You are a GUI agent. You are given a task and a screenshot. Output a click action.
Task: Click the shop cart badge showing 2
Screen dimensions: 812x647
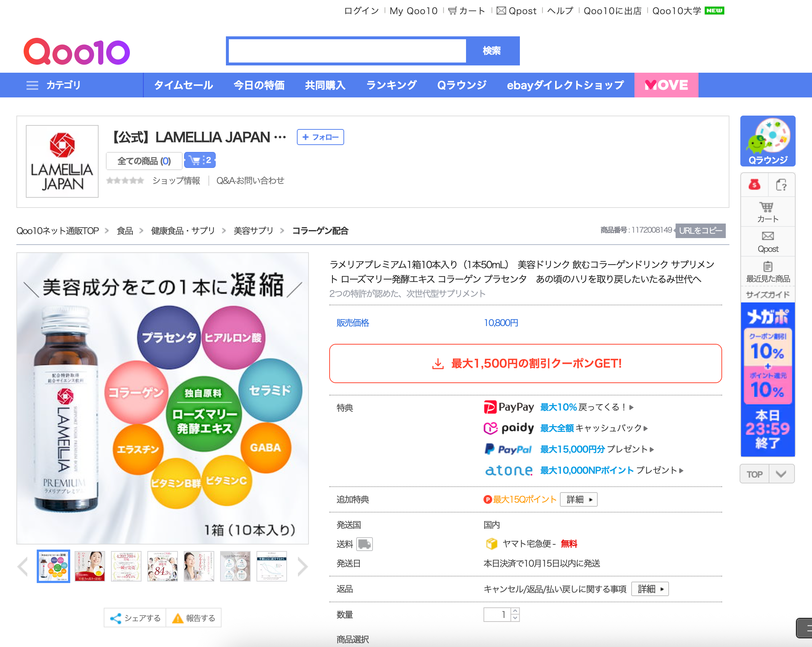[x=200, y=160]
